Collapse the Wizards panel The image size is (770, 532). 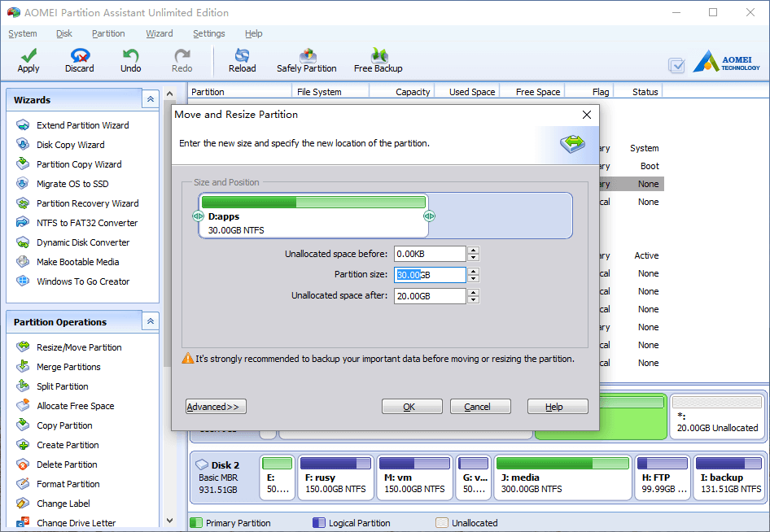pos(151,99)
